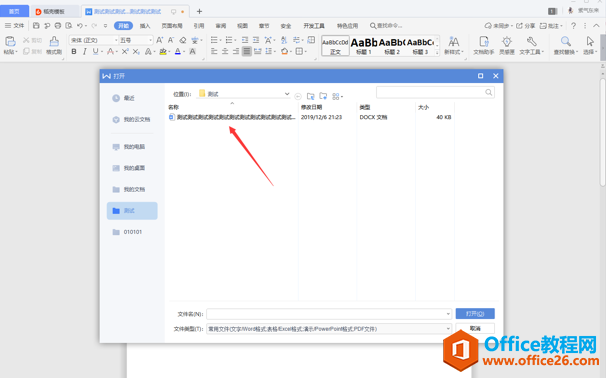Click the borders grid icon
Viewport: 606px width, 378px height.
[x=299, y=51]
